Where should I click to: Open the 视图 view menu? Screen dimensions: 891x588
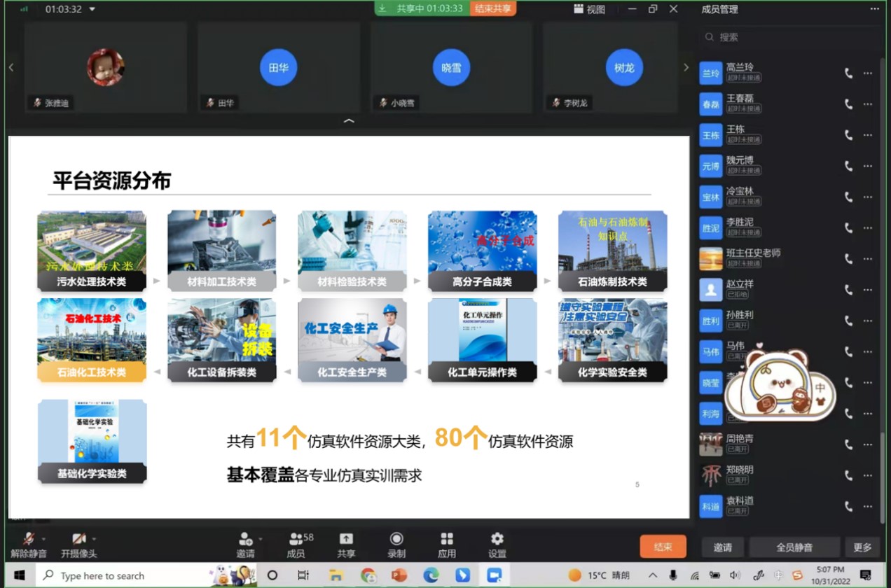pos(589,9)
